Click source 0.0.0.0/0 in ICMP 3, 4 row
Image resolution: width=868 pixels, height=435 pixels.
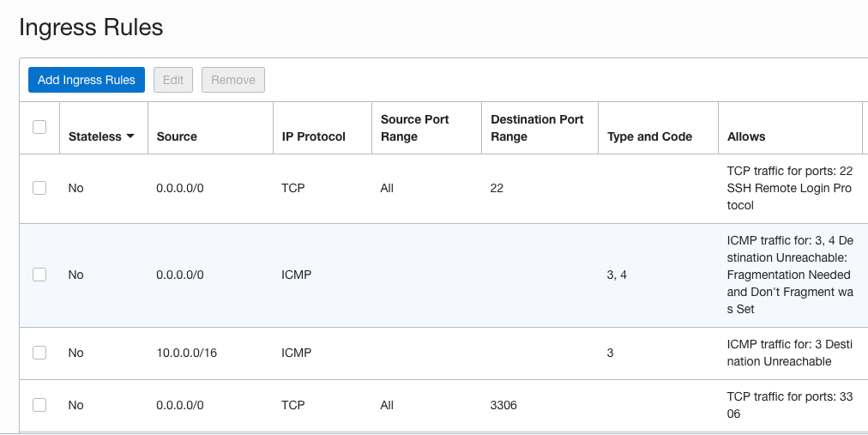(180, 275)
